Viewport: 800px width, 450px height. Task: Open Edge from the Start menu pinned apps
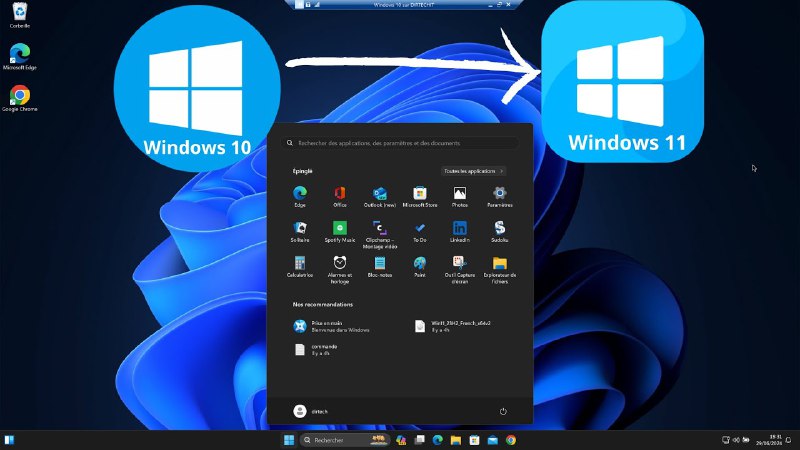(x=300, y=196)
